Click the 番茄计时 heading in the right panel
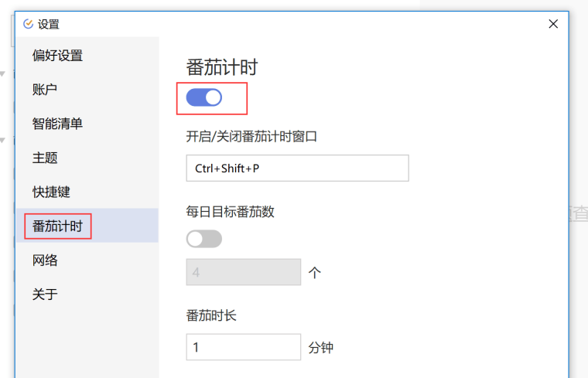The width and height of the screenshot is (588, 378). pyautogui.click(x=222, y=67)
